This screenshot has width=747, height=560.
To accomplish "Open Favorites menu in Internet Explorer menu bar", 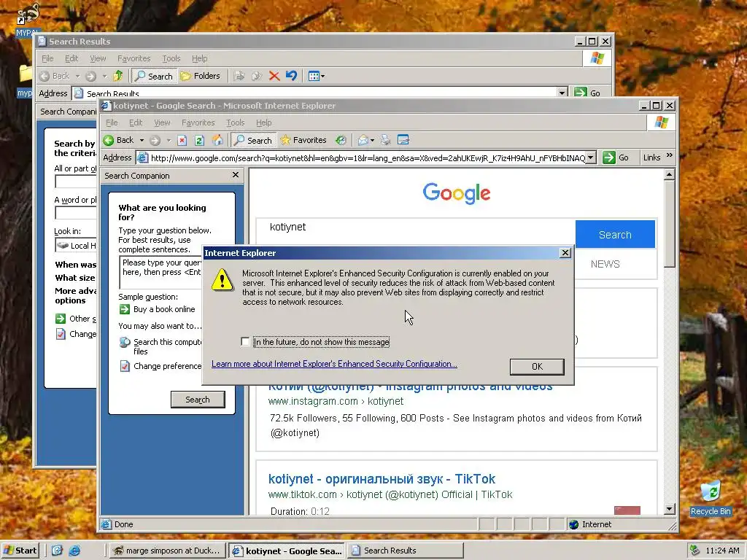I will pos(198,122).
